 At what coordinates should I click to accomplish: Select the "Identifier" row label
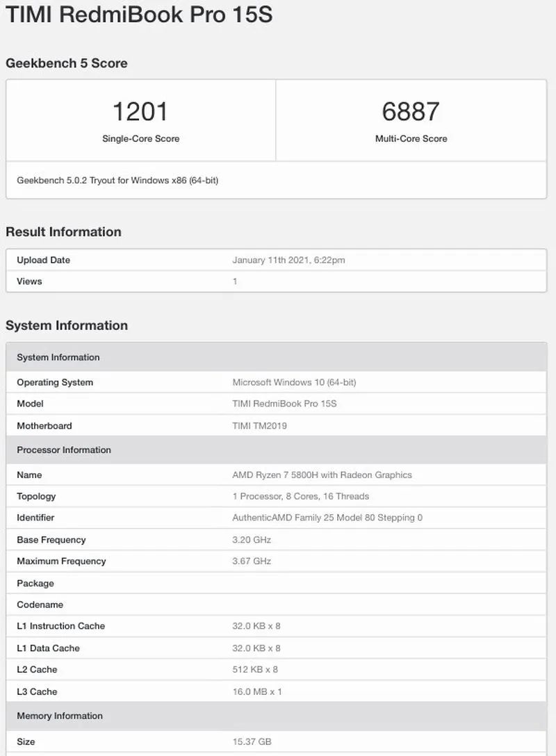35,518
